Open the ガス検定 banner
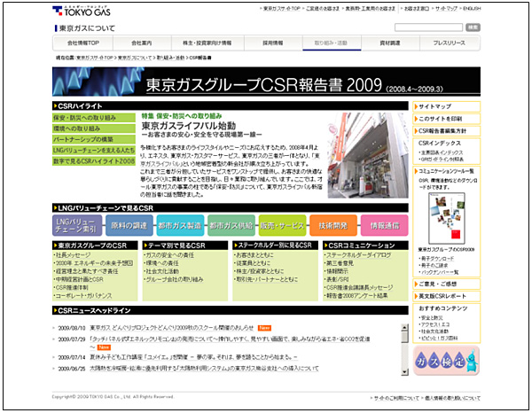Image resolution: width=532 pixels, height=413 pixels. pos(447,361)
